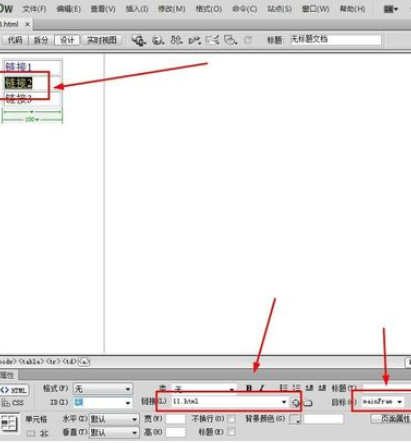
Task: Enable 实时视图 live view
Action: coord(102,40)
